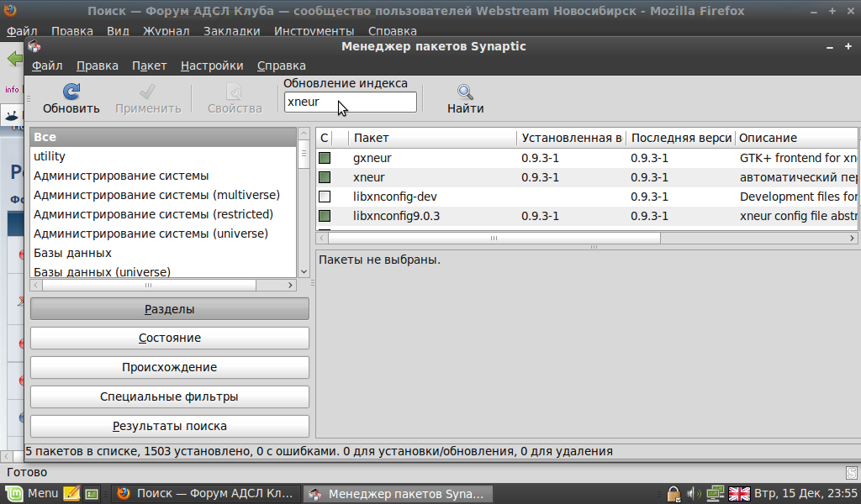Image resolution: width=861 pixels, height=504 pixels.
Task: Click the Обновить reload icon in toolbar
Action: coord(71,91)
